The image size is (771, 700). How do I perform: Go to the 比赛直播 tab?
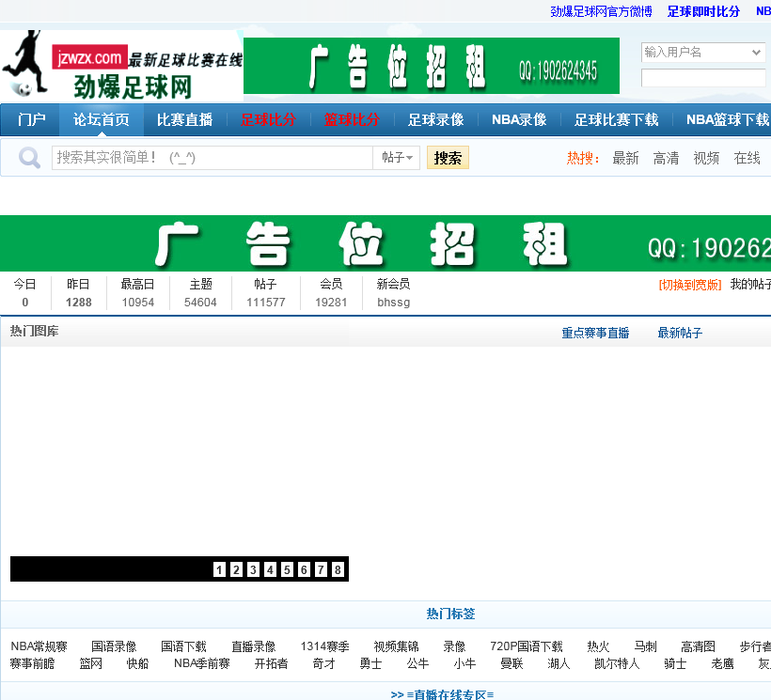[185, 119]
